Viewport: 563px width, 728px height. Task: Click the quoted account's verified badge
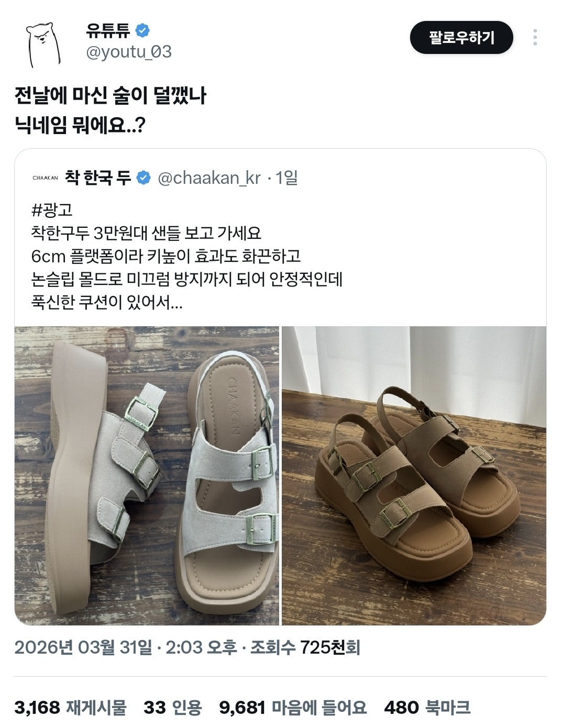point(143,178)
